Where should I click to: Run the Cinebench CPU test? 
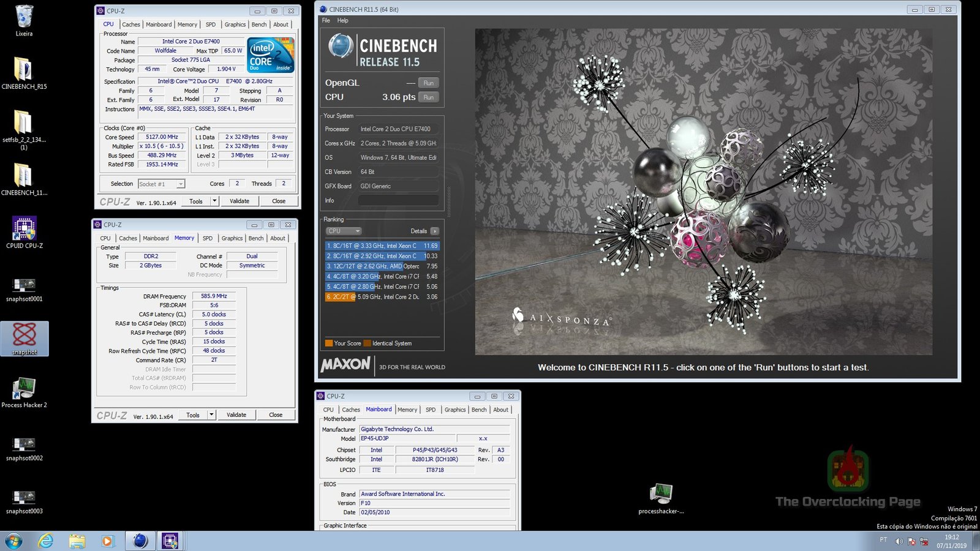click(x=428, y=97)
